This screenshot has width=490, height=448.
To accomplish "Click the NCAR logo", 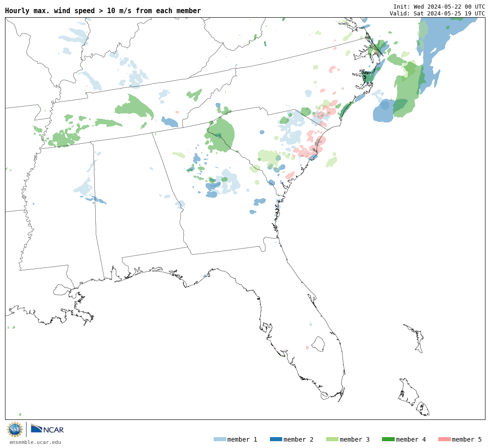I will tap(47, 429).
